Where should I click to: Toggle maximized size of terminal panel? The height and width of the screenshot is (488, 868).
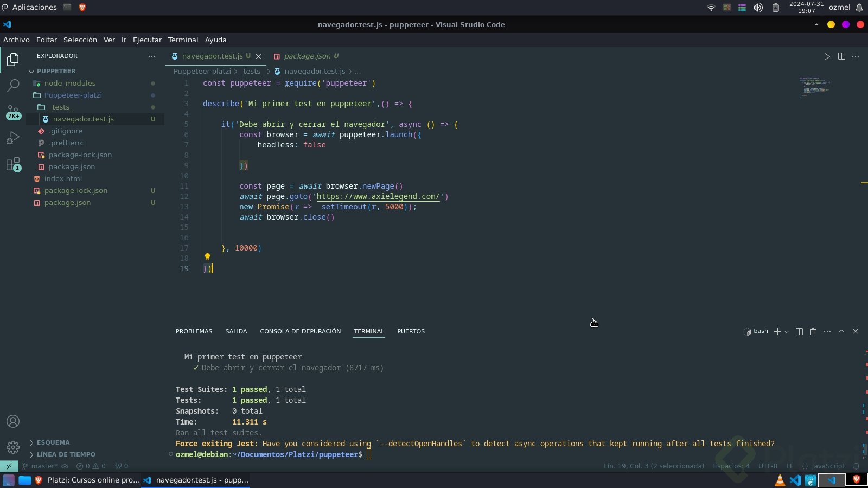tap(841, 331)
